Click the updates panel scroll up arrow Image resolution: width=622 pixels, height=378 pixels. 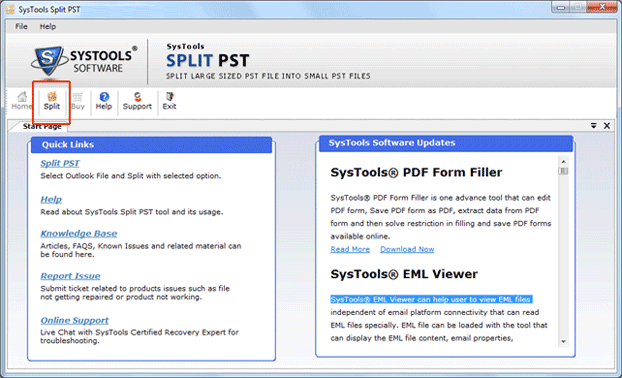563,161
